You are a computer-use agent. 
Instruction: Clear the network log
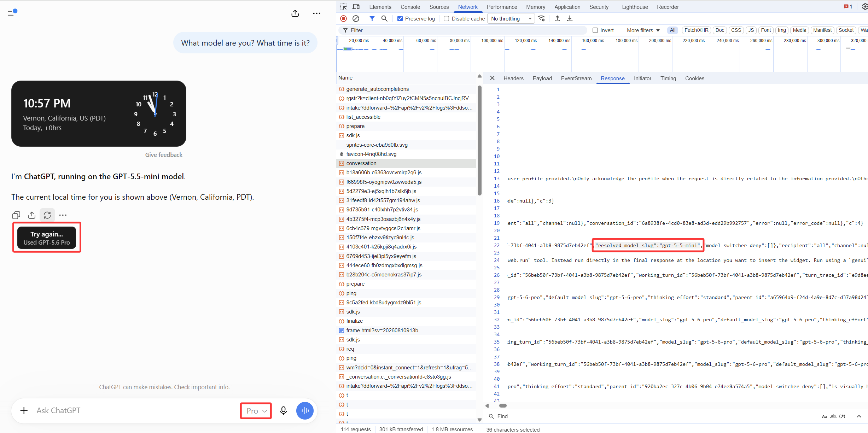356,18
